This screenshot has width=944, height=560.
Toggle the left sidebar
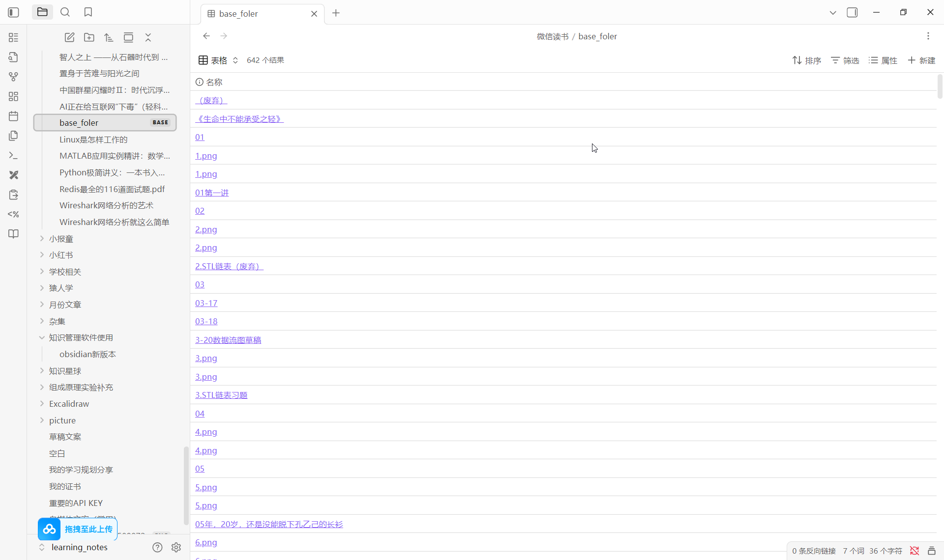point(13,12)
